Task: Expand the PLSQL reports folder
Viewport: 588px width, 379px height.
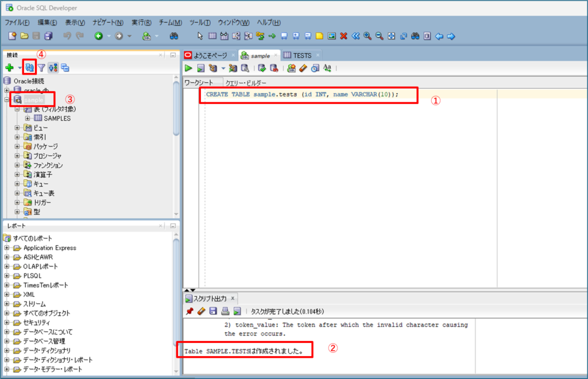Action: (x=7, y=276)
